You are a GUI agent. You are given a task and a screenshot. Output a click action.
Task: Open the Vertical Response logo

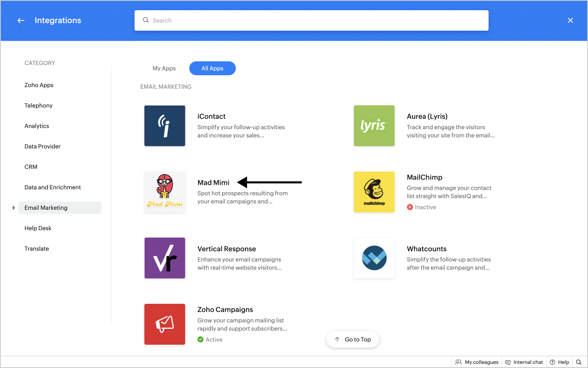(x=165, y=258)
